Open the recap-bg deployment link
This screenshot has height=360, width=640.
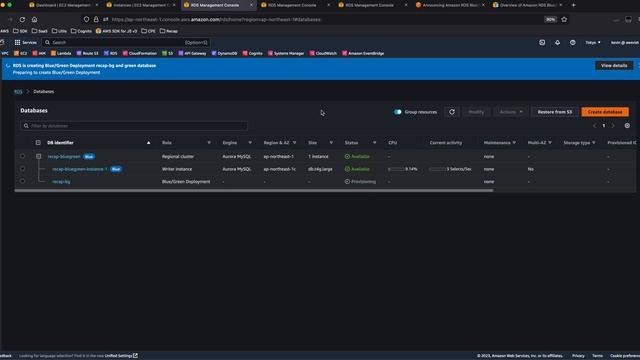point(61,182)
